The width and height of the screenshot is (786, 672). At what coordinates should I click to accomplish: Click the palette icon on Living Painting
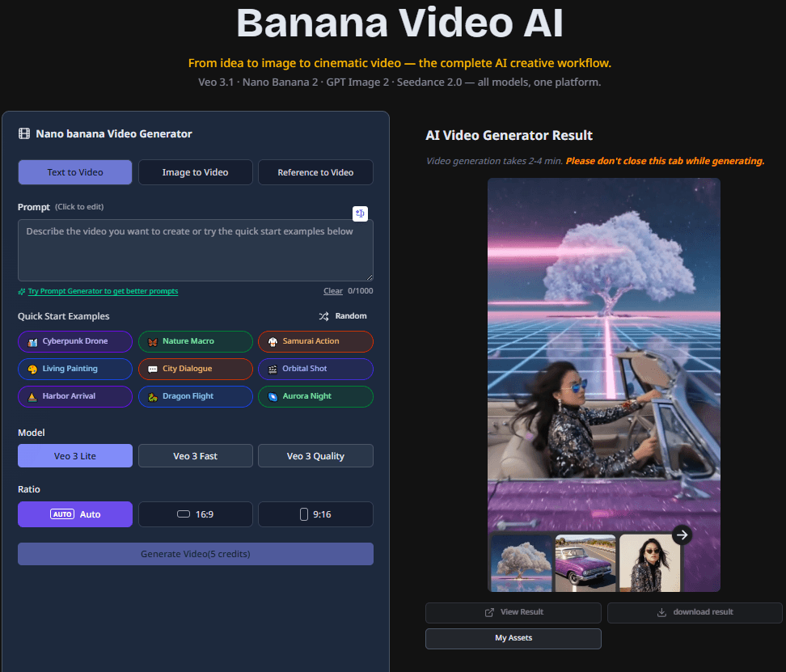32,370
